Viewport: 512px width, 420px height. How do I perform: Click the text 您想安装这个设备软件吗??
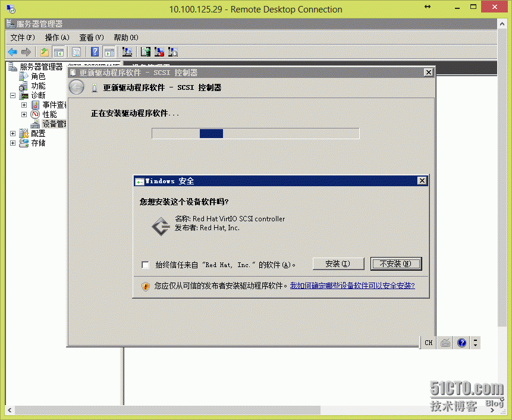point(184,202)
